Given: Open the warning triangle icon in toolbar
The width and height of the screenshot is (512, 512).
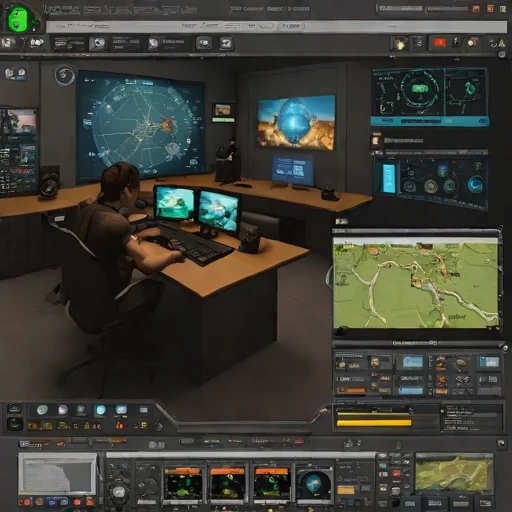Looking at the screenshot, I should tap(502, 43).
